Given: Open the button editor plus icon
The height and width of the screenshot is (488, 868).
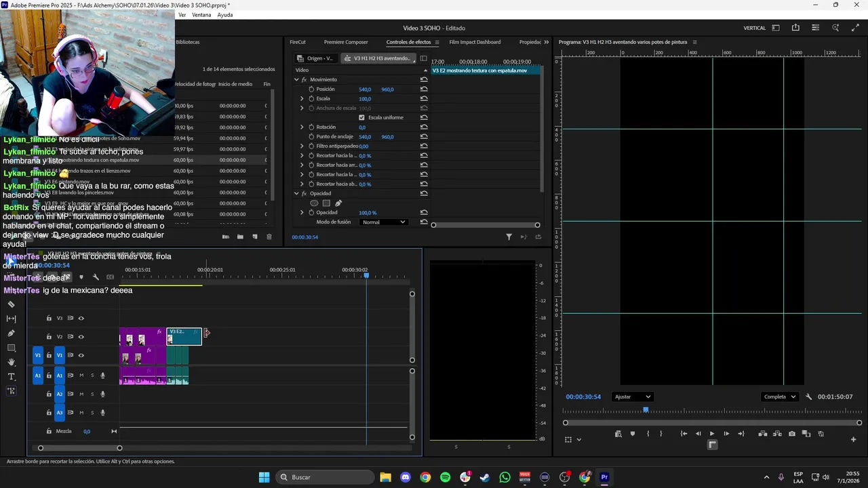Looking at the screenshot, I should 853,439.
